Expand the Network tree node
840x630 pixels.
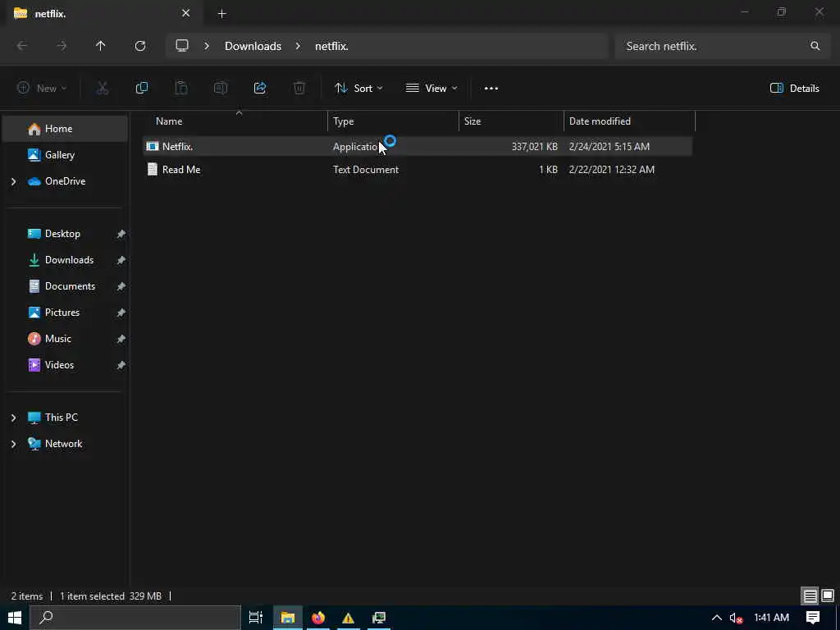coord(13,444)
